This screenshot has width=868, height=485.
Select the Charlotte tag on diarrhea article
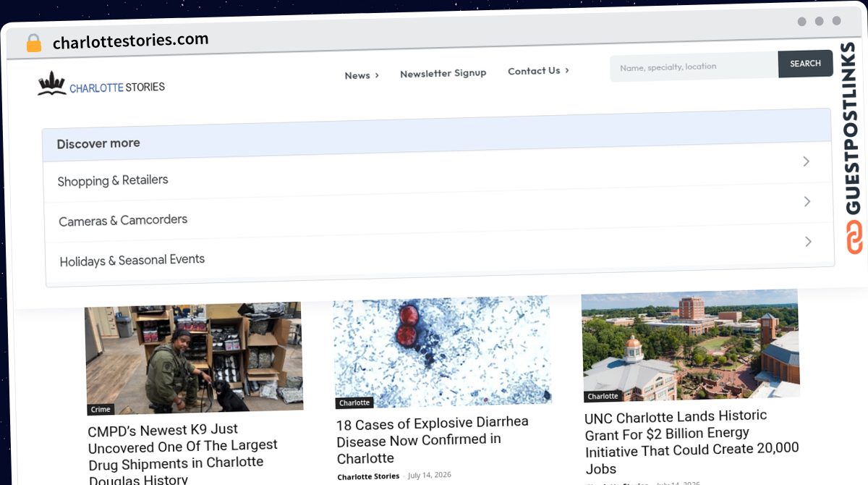click(x=354, y=402)
